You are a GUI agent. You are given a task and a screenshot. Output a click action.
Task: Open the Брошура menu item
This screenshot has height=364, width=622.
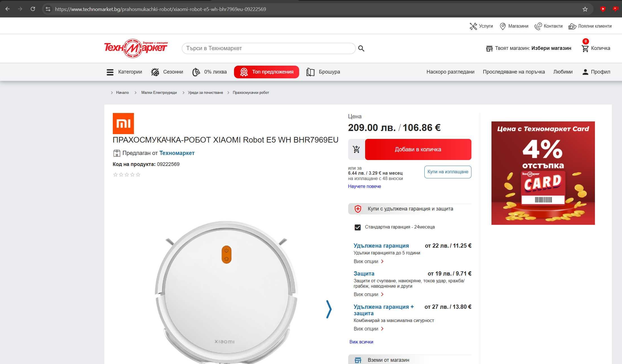(323, 72)
